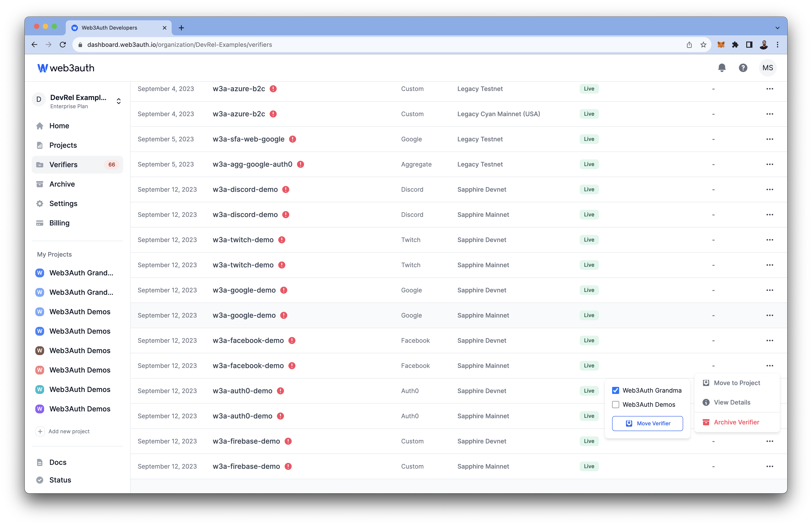
Task: Open Verifiers with 66 badge
Action: click(x=77, y=165)
